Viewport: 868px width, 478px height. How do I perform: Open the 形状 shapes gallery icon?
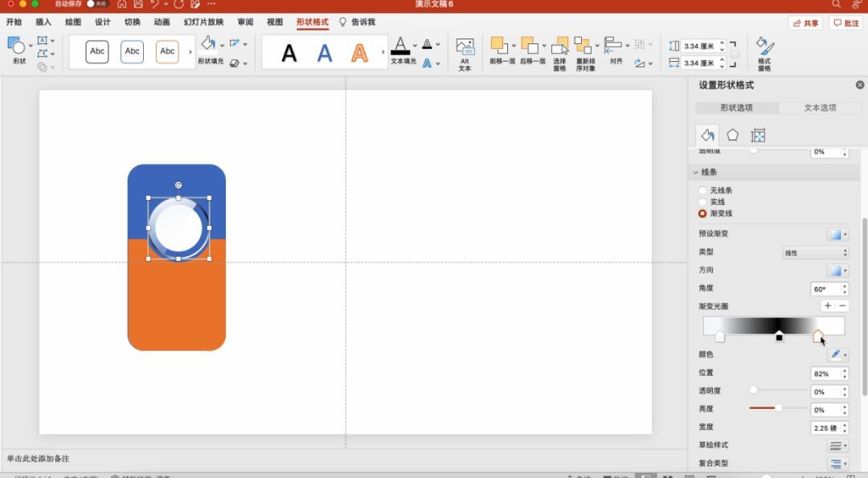(16, 46)
